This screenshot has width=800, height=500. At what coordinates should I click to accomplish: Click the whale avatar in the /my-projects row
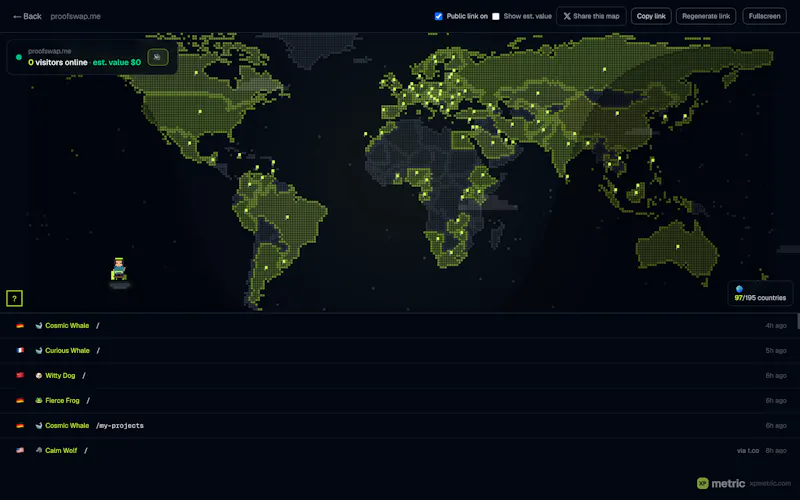tap(39, 426)
